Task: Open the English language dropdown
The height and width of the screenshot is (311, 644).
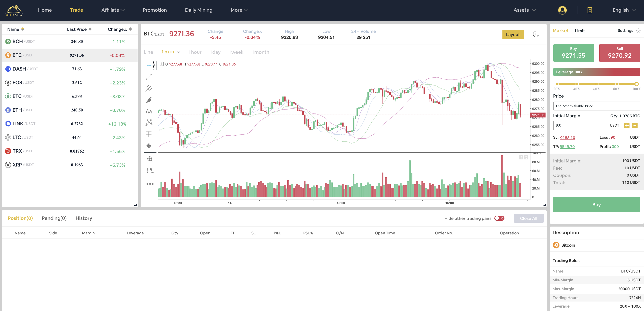Action: (624, 10)
